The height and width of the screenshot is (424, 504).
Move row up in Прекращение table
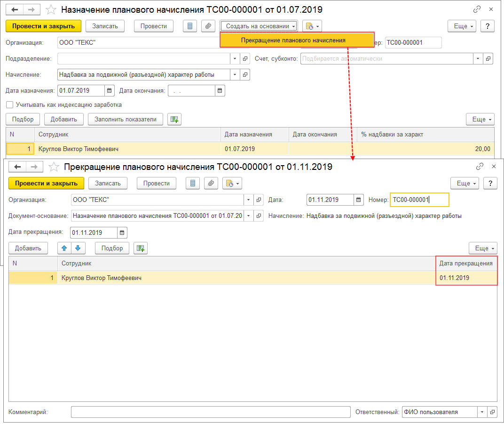[64, 248]
